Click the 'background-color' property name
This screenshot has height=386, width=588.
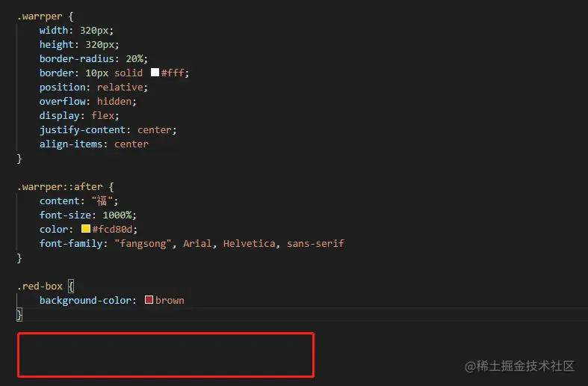(x=85, y=301)
